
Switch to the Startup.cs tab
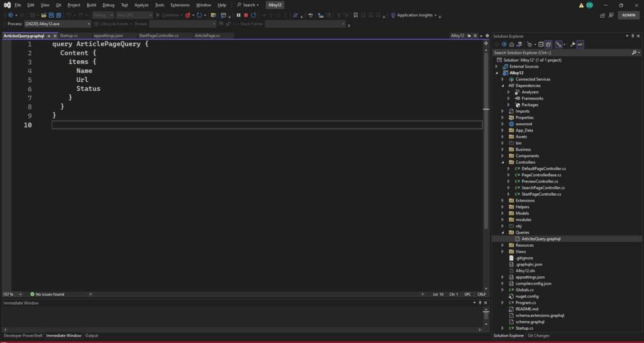[x=69, y=36]
